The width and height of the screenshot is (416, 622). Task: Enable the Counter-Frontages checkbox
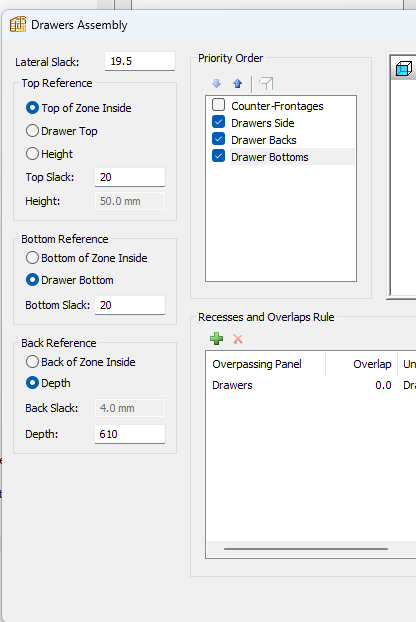[219, 105]
